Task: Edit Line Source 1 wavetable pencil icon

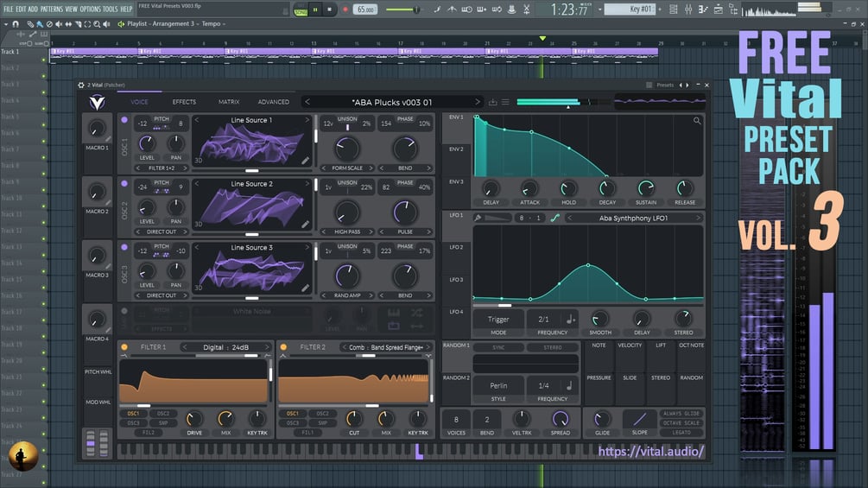Action: (305, 161)
